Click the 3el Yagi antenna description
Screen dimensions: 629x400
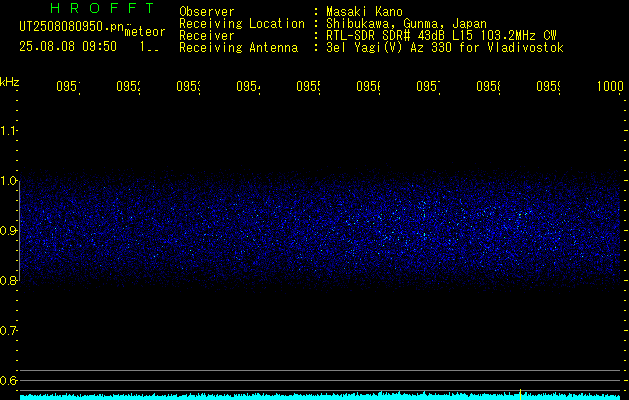445,48
